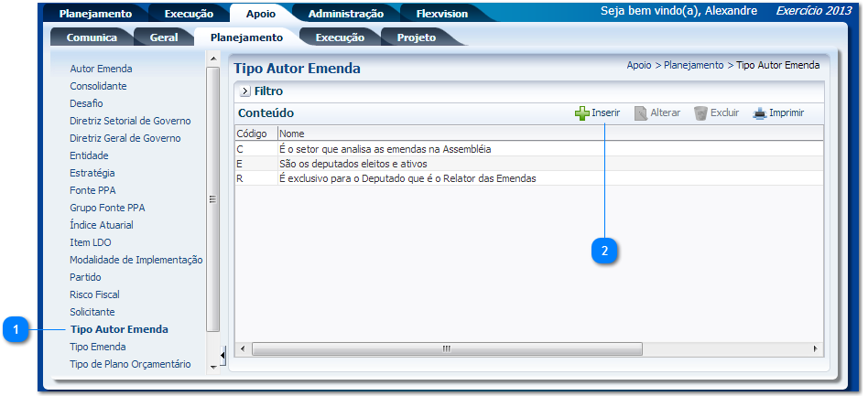Open the Execução main tab
The width and height of the screenshot is (868, 396).
point(189,14)
